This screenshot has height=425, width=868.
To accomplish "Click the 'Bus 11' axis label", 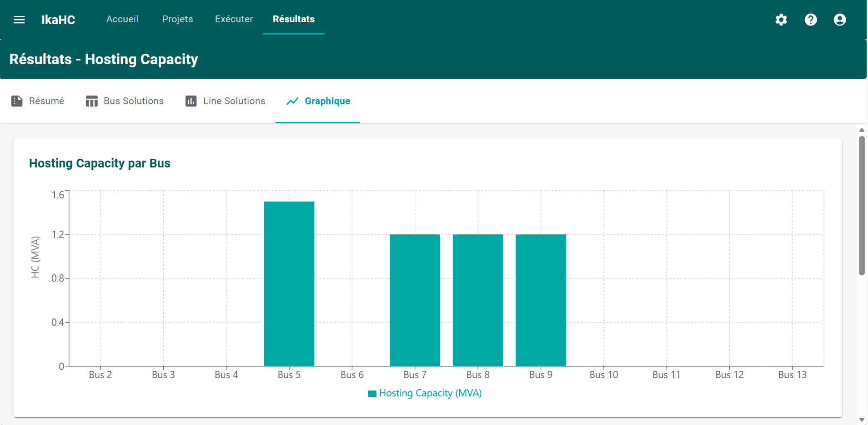I will [x=667, y=375].
